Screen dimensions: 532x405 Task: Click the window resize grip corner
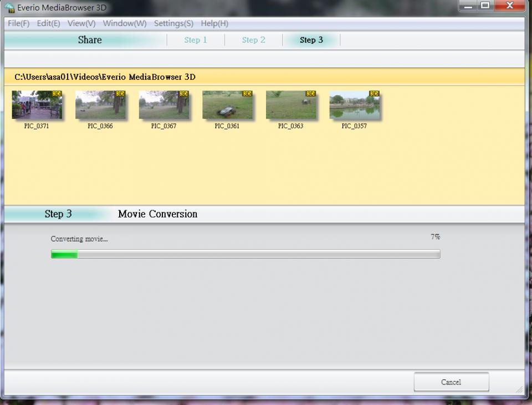[519, 389]
